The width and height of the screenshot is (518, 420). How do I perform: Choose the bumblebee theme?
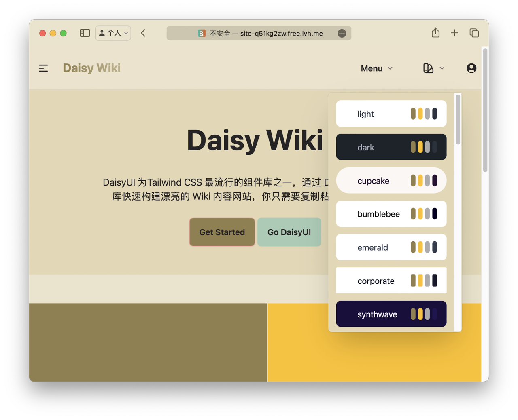(x=391, y=214)
